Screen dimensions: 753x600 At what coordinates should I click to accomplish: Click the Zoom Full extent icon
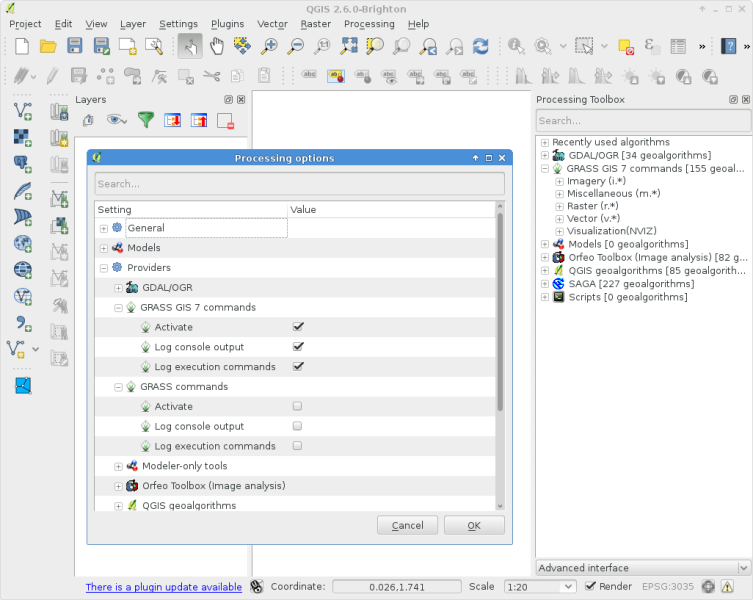coord(349,46)
